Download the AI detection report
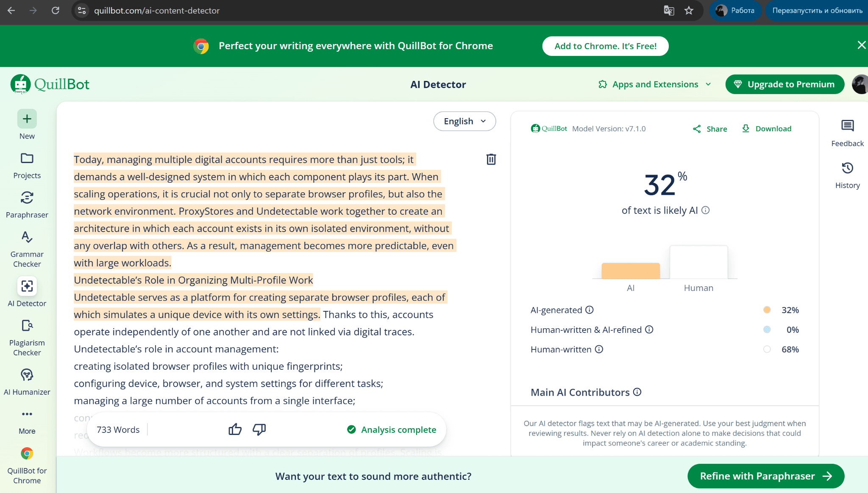868x493 pixels. (x=767, y=129)
